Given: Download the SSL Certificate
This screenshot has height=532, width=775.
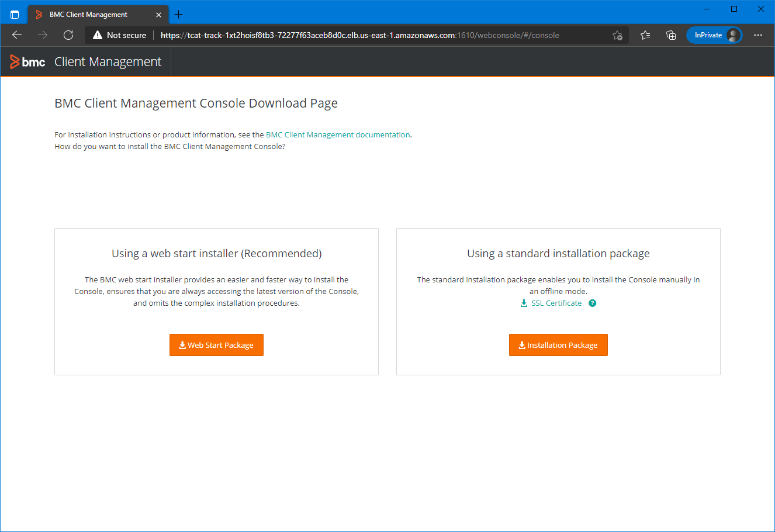Looking at the screenshot, I should pyautogui.click(x=556, y=303).
